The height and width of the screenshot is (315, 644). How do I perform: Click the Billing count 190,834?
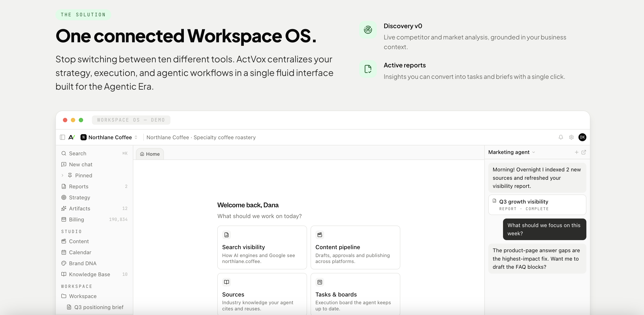(118, 219)
